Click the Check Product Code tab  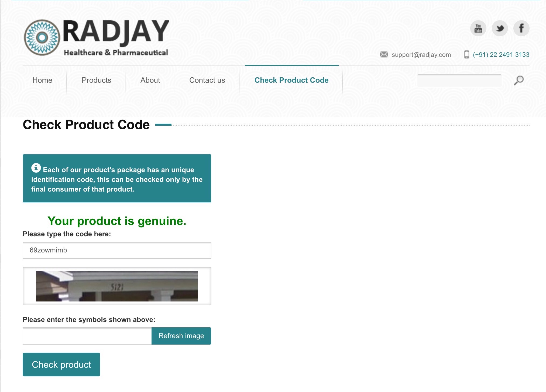tap(292, 80)
